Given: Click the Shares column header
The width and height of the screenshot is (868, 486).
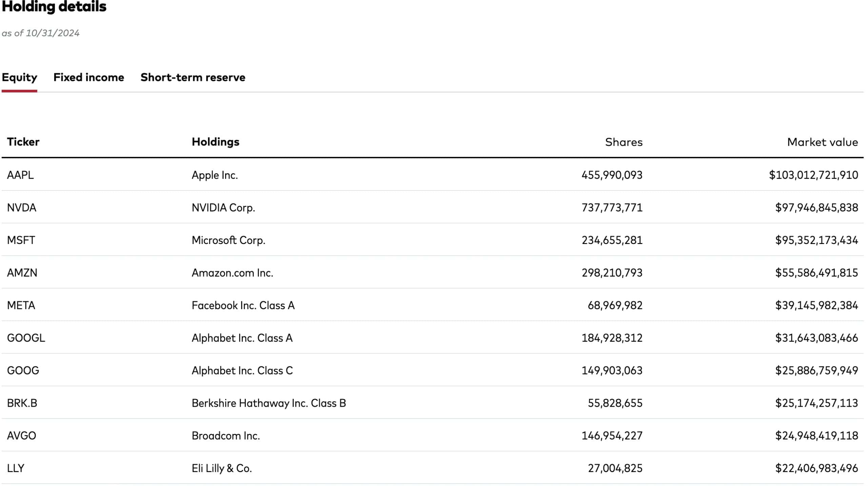Looking at the screenshot, I should [x=624, y=142].
